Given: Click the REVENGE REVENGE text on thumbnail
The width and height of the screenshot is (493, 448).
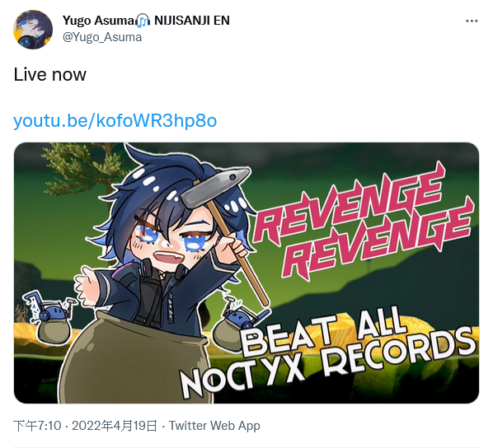Looking at the screenshot, I should [362, 222].
